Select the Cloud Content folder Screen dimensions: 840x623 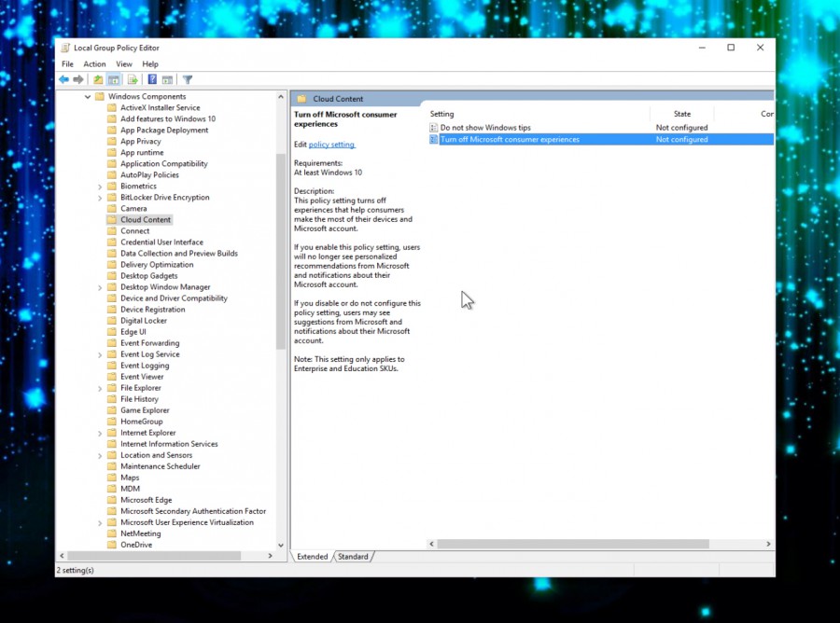pos(146,219)
